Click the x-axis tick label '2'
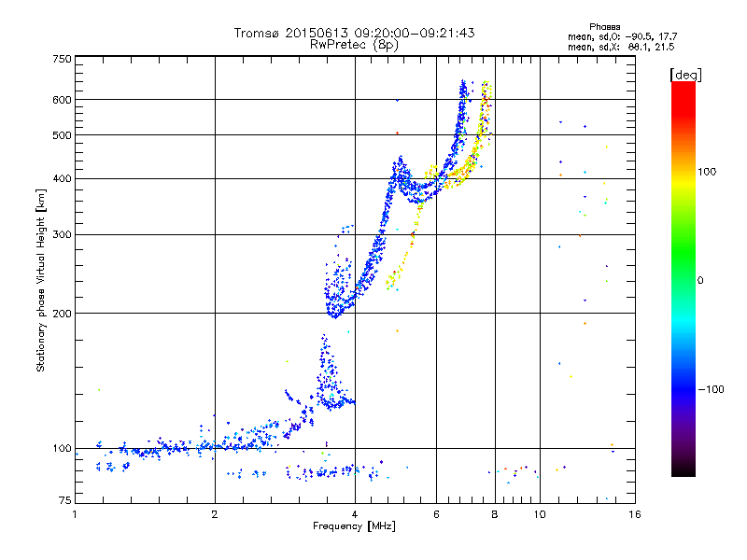This screenshot has width=747, height=560. click(215, 514)
